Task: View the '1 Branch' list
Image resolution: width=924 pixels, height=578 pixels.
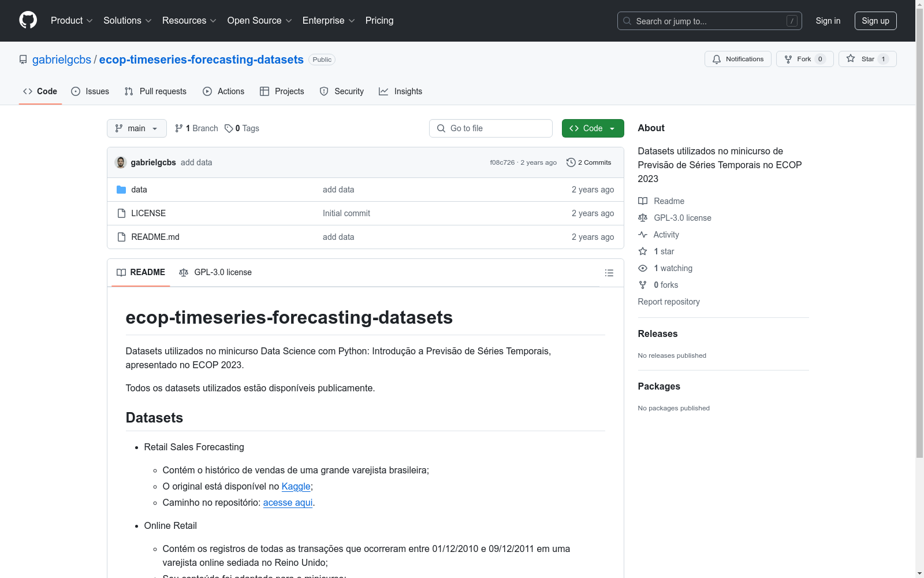Action: click(196, 128)
